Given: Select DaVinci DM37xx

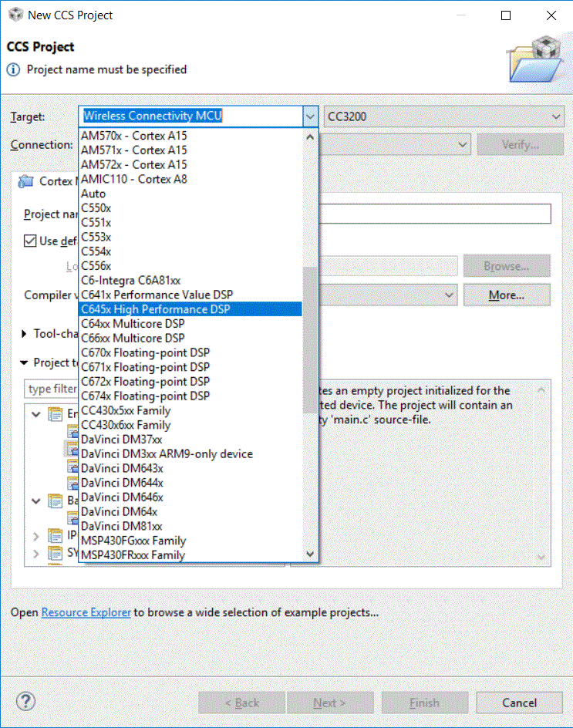Looking at the screenshot, I should [x=190, y=440].
